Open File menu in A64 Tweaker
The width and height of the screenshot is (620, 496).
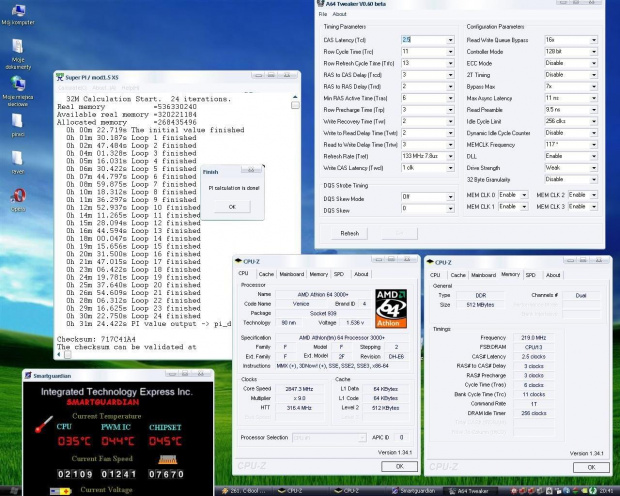pyautogui.click(x=323, y=14)
